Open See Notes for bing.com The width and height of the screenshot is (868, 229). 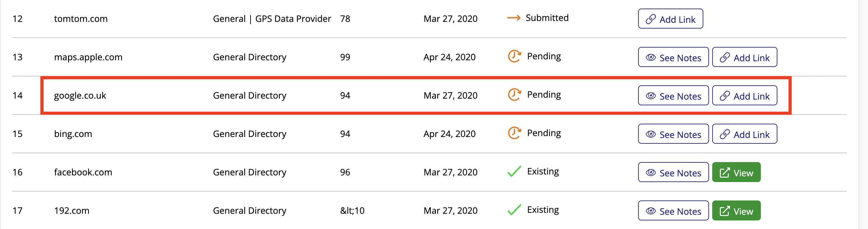673,134
